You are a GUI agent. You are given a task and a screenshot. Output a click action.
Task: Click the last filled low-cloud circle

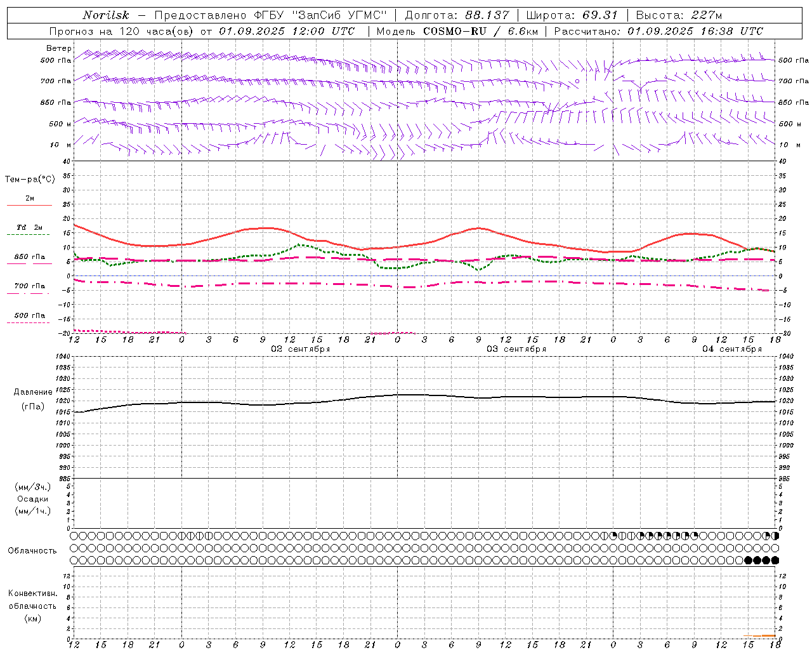[775, 560]
